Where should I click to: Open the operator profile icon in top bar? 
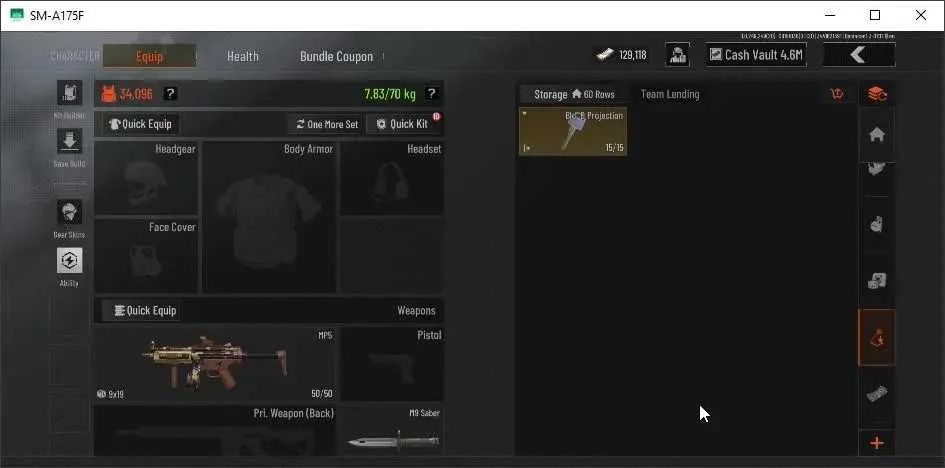(677, 55)
